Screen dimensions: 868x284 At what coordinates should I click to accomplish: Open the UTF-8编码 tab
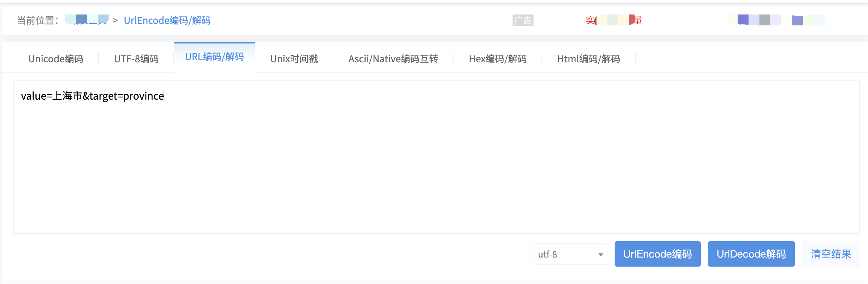click(136, 59)
